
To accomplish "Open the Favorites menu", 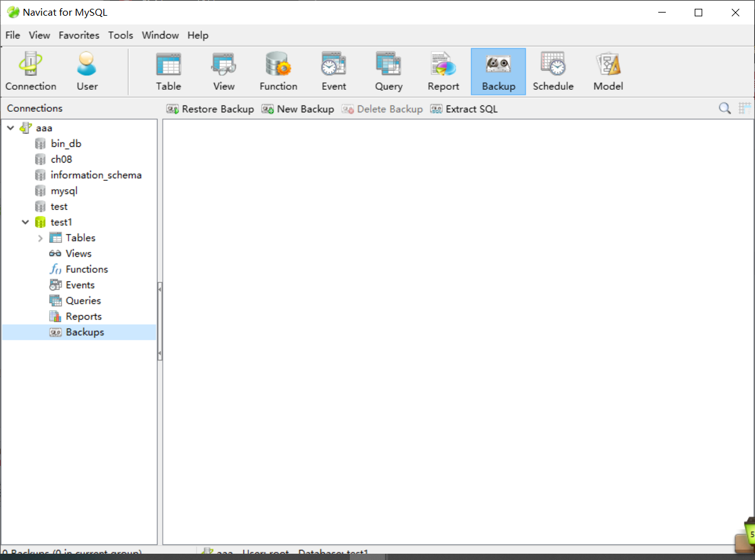I will tap(79, 35).
